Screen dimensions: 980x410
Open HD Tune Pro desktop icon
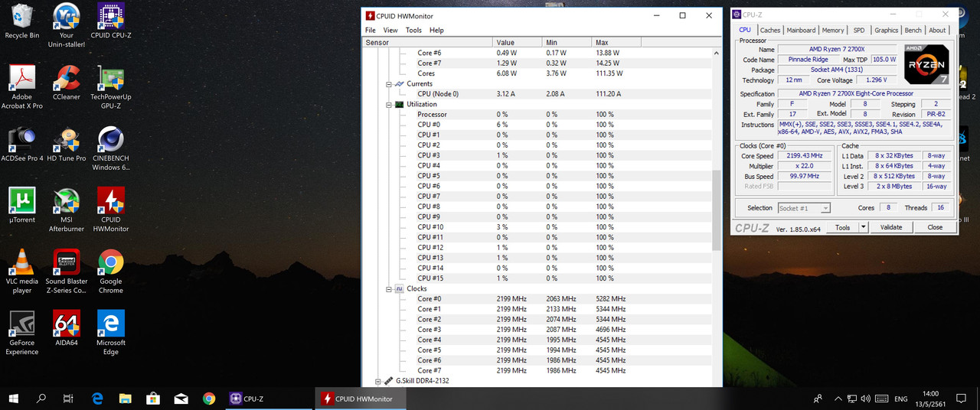67,144
